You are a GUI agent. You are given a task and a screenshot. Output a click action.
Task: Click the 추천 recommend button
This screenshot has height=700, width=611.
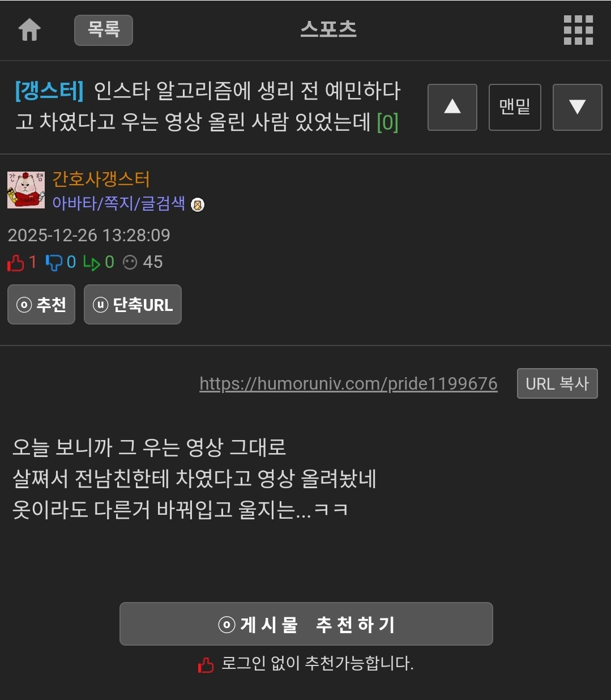coord(41,305)
